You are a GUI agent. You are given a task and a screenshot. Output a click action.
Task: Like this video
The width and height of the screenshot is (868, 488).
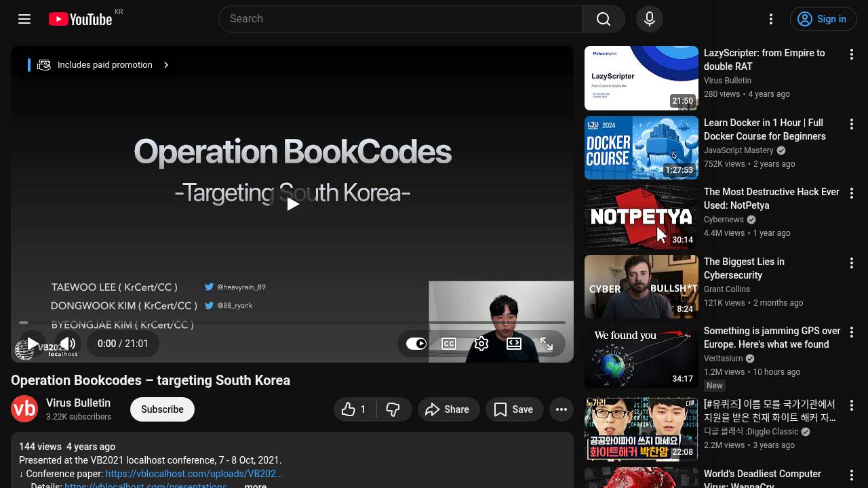point(355,409)
